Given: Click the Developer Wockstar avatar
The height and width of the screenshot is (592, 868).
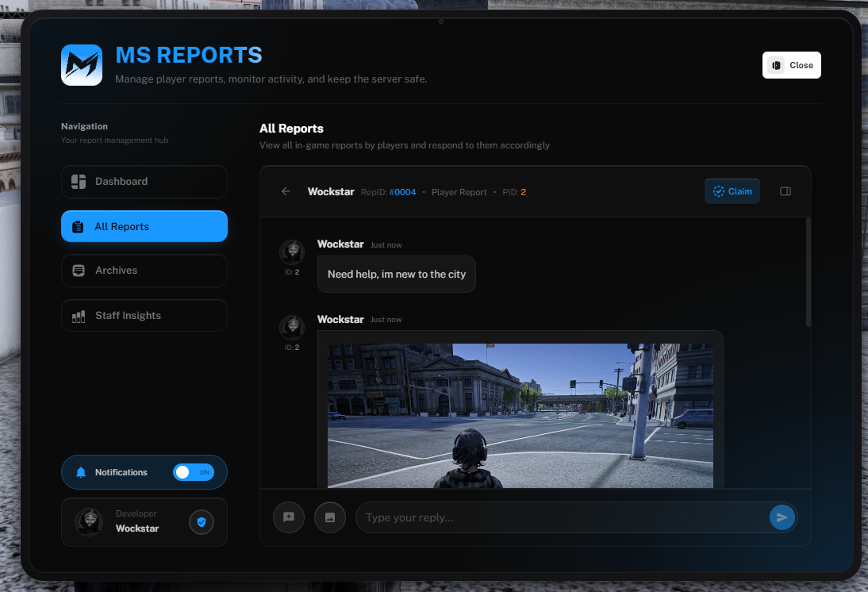Looking at the screenshot, I should pyautogui.click(x=89, y=522).
